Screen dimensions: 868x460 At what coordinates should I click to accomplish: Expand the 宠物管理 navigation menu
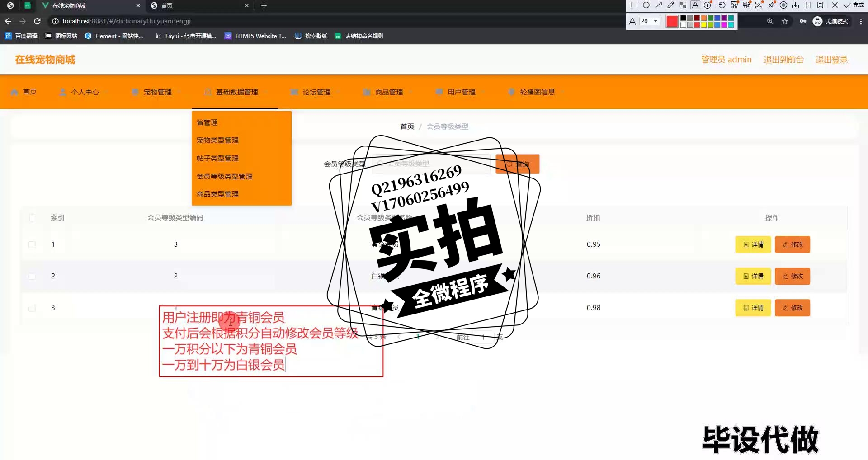click(156, 92)
